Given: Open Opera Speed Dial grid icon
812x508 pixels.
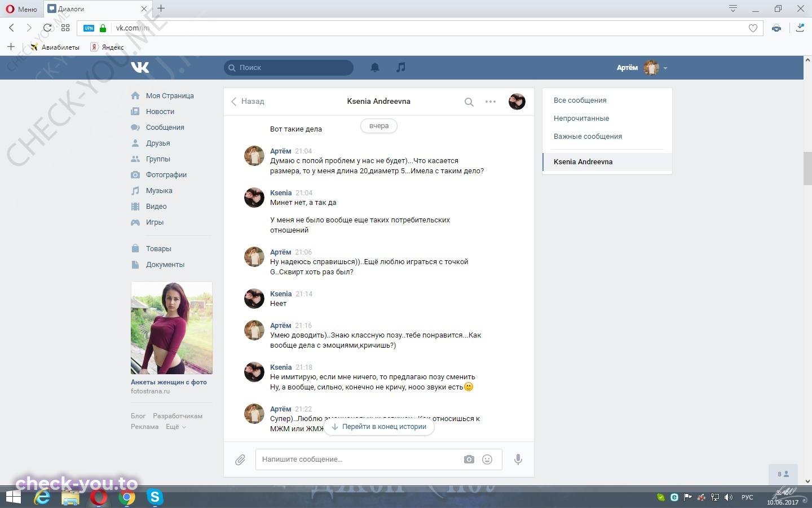Looking at the screenshot, I should (65, 28).
